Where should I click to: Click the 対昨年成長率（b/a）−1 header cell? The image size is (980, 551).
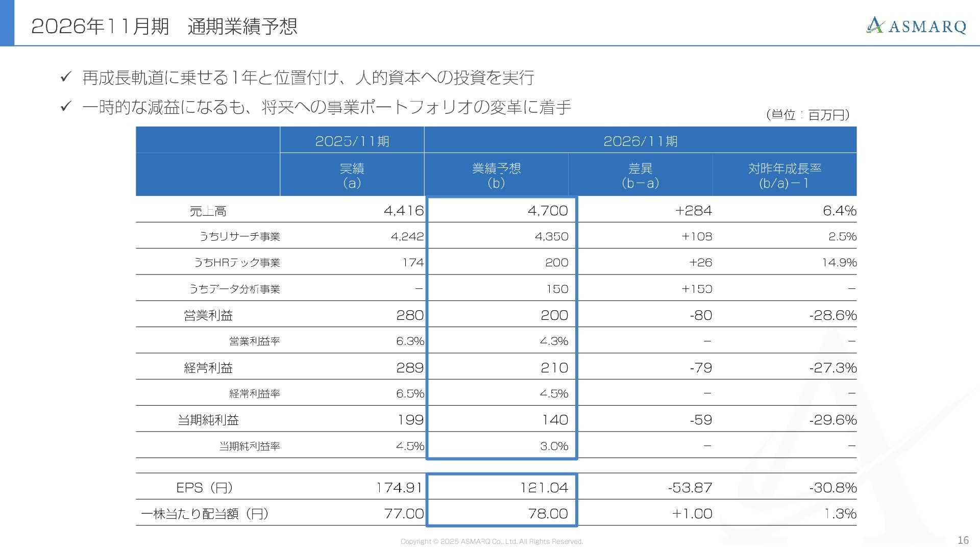(x=785, y=175)
